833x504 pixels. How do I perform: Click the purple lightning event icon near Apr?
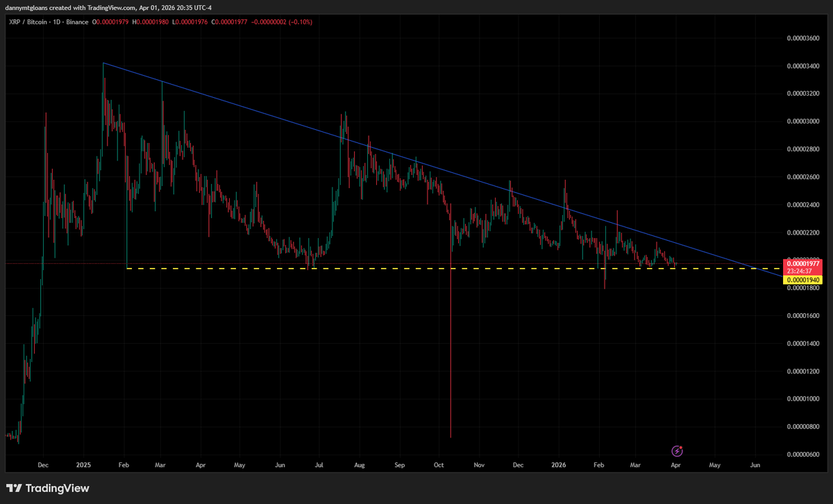[x=678, y=451]
